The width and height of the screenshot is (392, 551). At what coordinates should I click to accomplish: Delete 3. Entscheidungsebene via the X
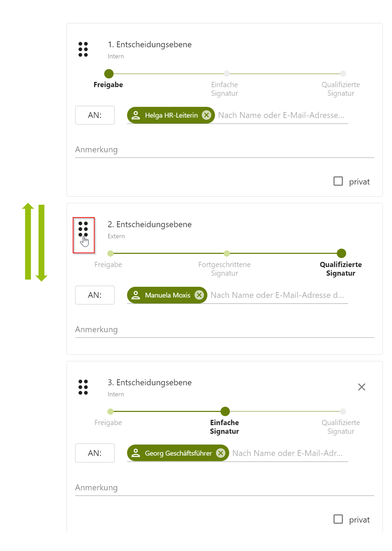pos(362,387)
